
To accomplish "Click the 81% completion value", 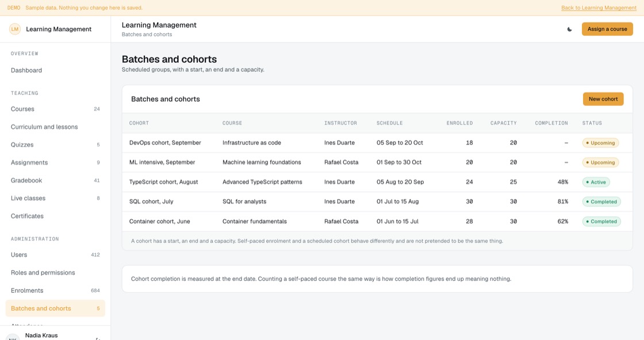I will click(x=563, y=201).
